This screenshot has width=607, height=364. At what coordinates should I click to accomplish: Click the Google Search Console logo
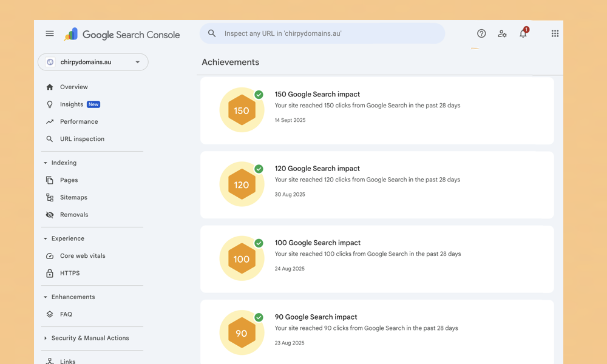[122, 35]
